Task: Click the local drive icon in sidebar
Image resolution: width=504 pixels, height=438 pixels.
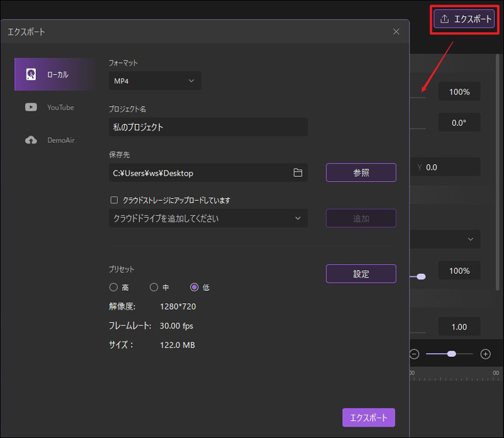Action: pyautogui.click(x=31, y=74)
